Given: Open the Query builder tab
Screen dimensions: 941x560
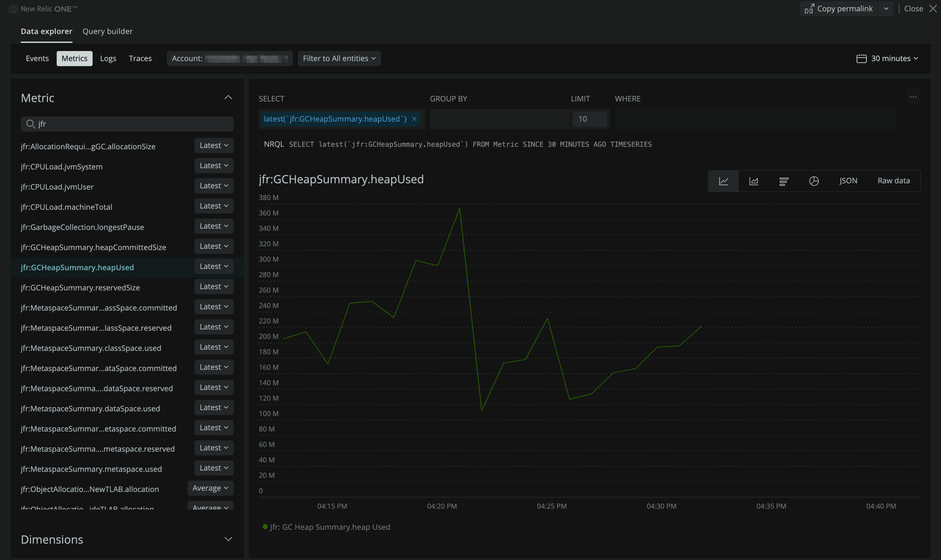Looking at the screenshot, I should tap(107, 31).
